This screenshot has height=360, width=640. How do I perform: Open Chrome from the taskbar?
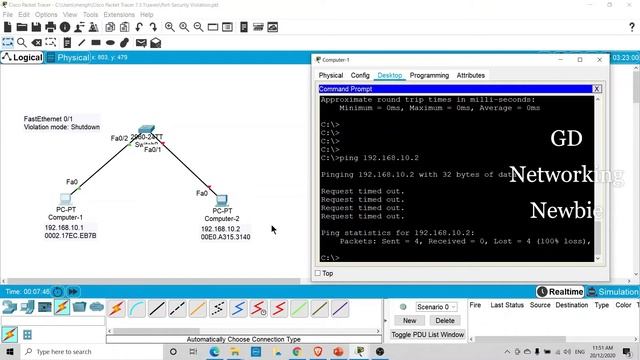[297, 351]
